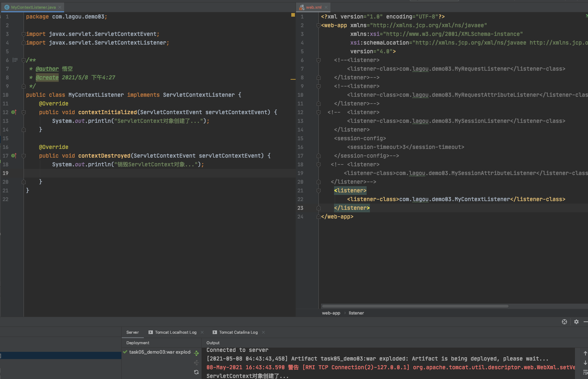Collapse the contextInitialized method fold
Image resolution: width=588 pixels, height=379 pixels.
pos(24,112)
